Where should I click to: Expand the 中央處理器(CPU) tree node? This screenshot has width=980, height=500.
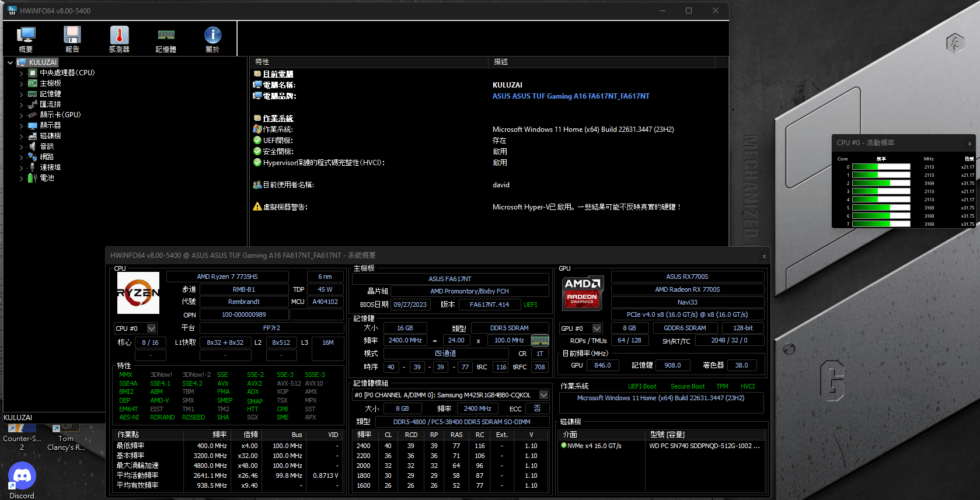(x=22, y=73)
